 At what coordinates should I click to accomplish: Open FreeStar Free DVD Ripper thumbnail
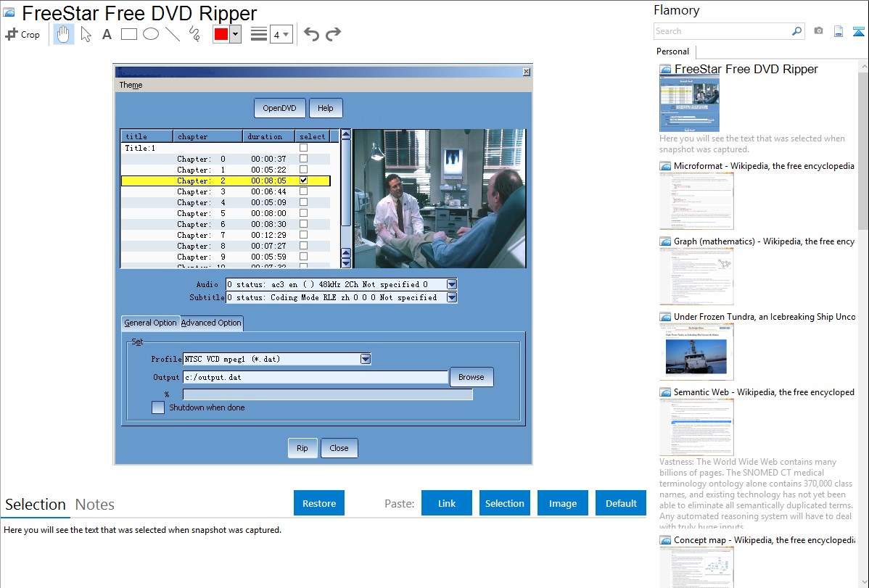[689, 104]
